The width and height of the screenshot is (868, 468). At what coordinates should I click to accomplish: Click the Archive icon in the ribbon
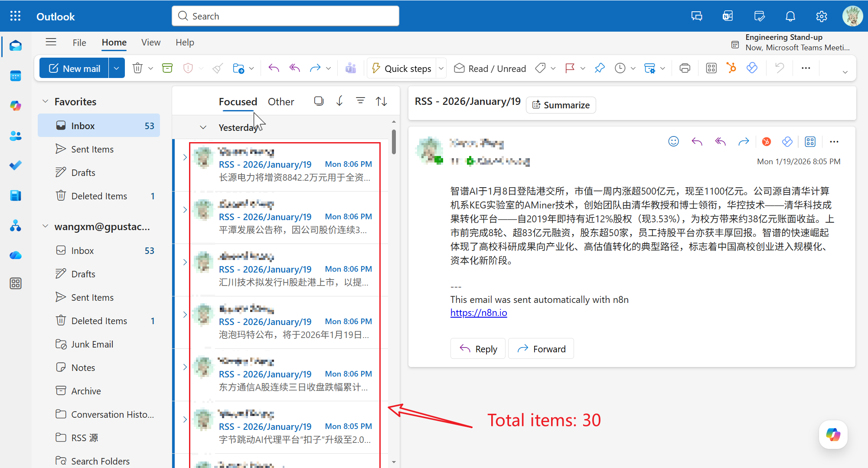point(167,68)
